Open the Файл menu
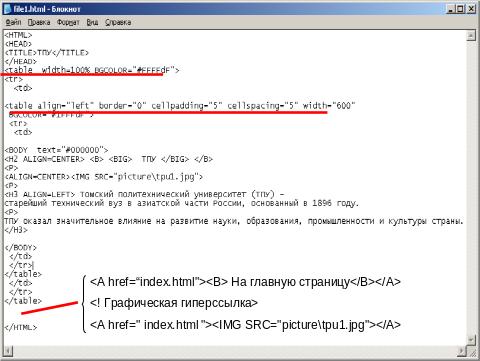This screenshot has width=480, height=361. click(13, 22)
